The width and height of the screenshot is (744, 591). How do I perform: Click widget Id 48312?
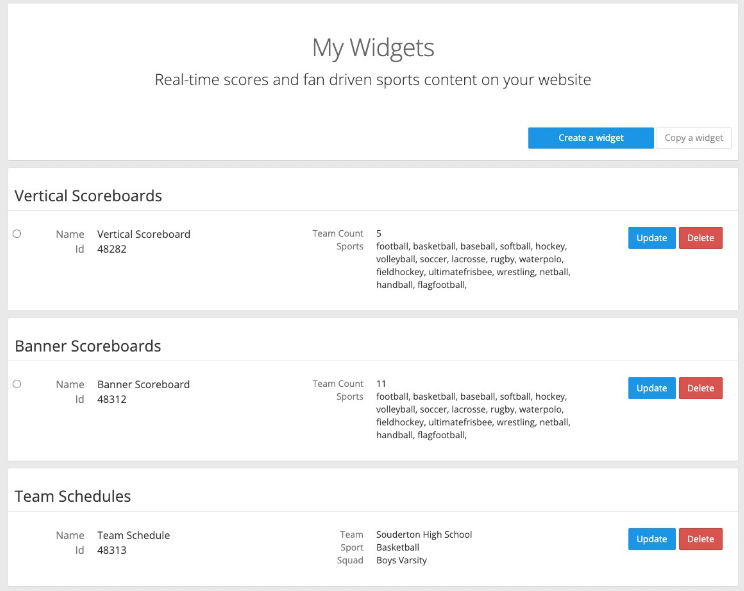112,399
